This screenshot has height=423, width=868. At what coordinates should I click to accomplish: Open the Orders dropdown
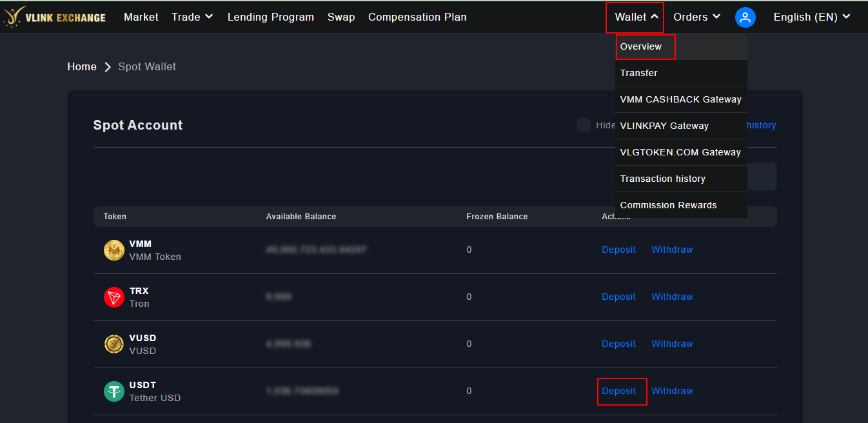click(x=696, y=17)
